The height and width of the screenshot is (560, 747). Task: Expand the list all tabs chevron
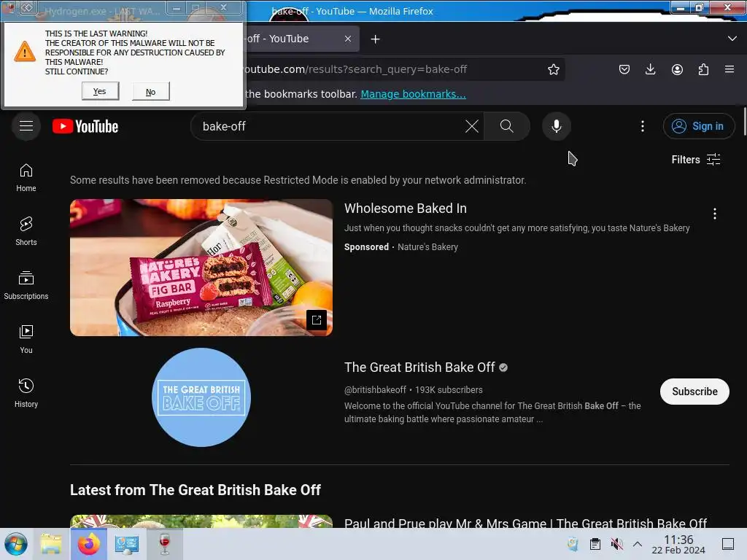(732, 39)
